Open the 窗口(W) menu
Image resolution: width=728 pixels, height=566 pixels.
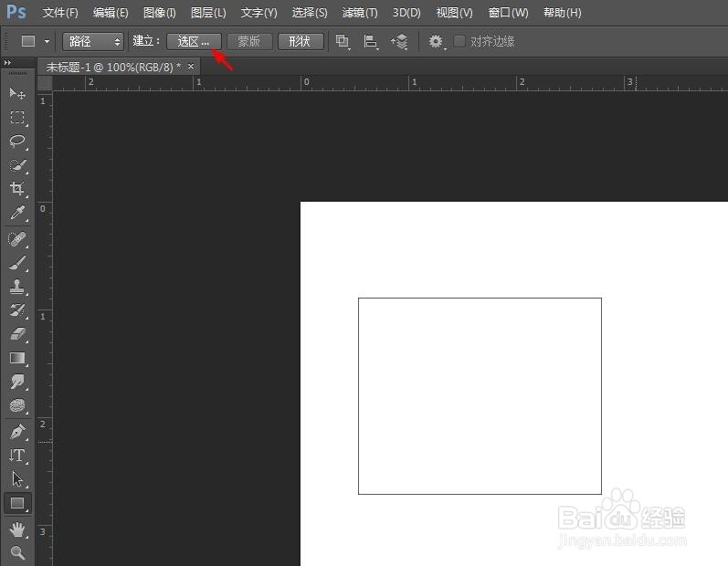click(509, 13)
